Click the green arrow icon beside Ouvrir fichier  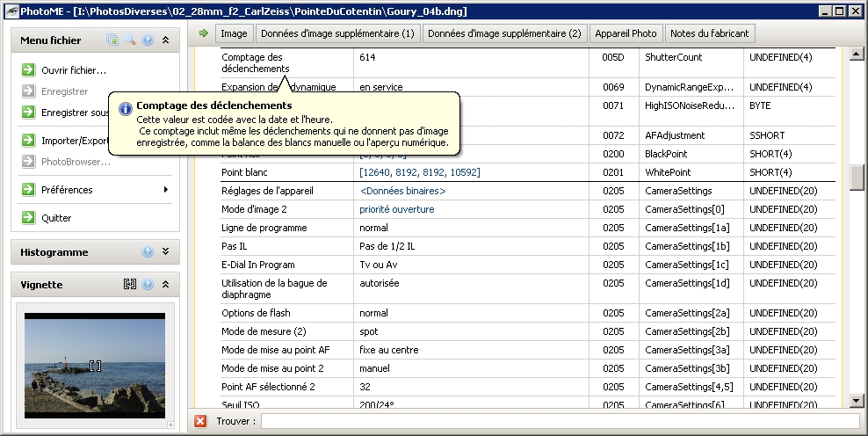click(x=28, y=69)
